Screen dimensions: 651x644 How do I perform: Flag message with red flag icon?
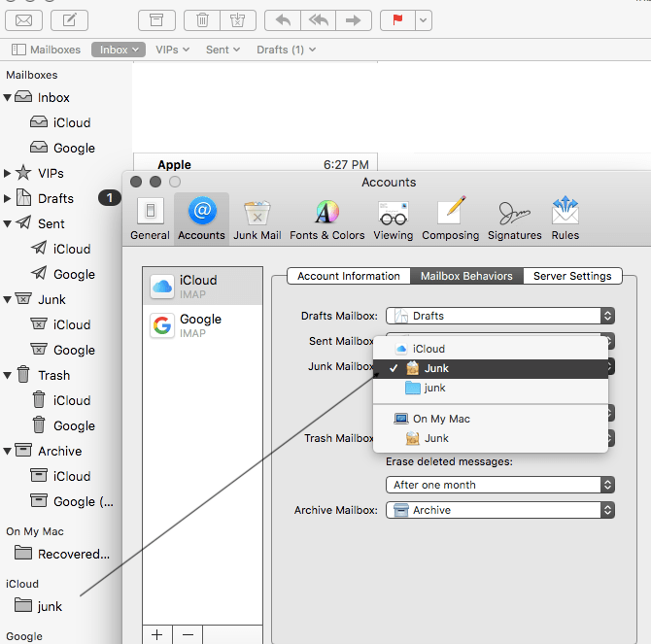click(x=397, y=20)
